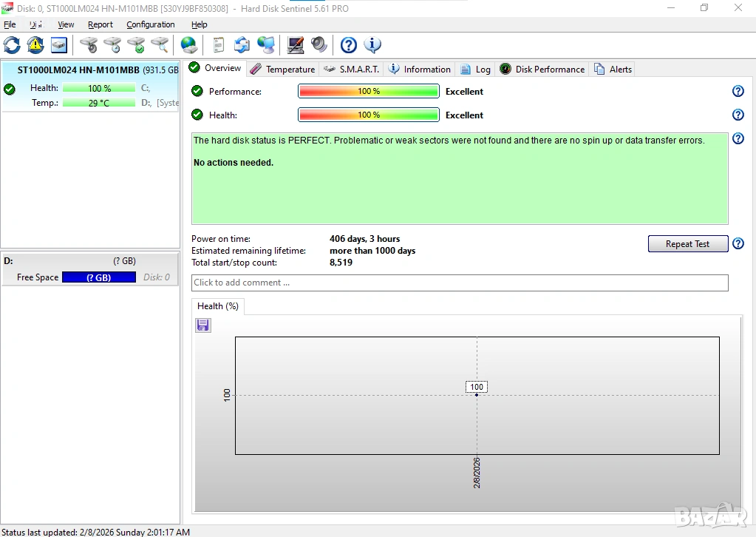
Task: Click the Health percentage bar in Overview
Action: pos(368,115)
